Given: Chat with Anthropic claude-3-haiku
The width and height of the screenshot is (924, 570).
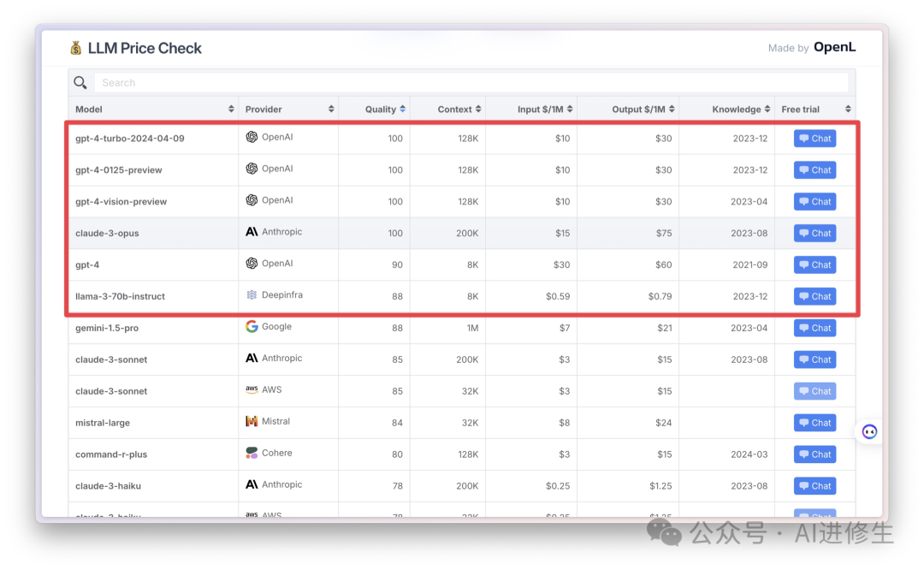Looking at the screenshot, I should tap(815, 486).
